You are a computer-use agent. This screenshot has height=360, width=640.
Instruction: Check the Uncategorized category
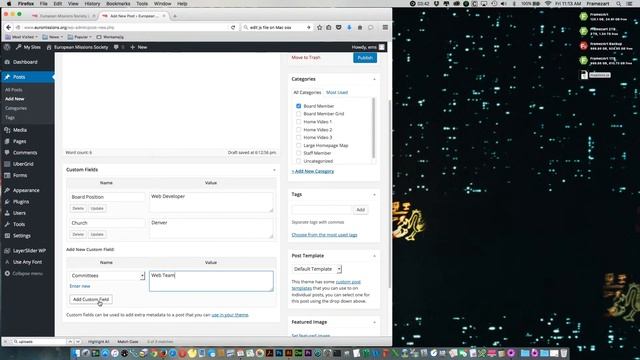298,161
